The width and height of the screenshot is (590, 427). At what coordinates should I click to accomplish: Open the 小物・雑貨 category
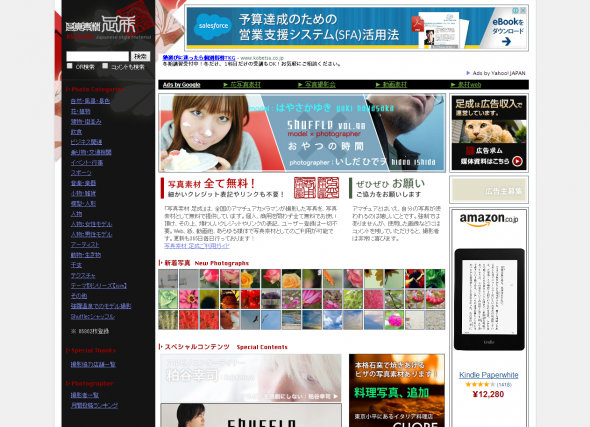click(83, 193)
